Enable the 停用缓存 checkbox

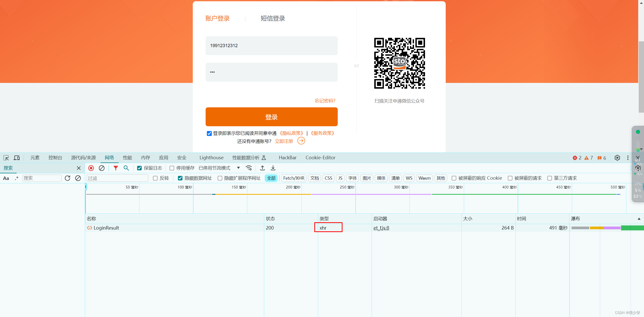coord(172,168)
